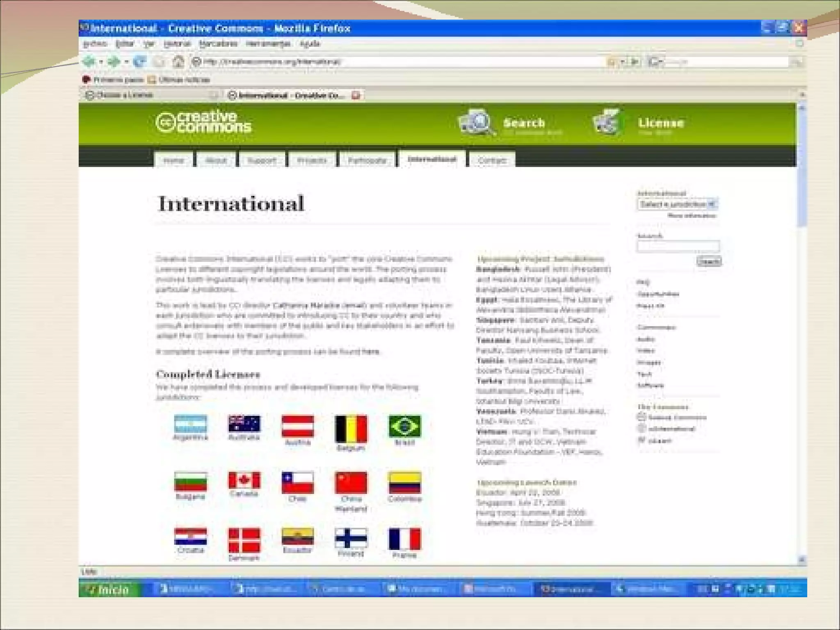This screenshot has width=840, height=630.
Task: Click the Argentina flag thumbnail
Action: point(190,424)
